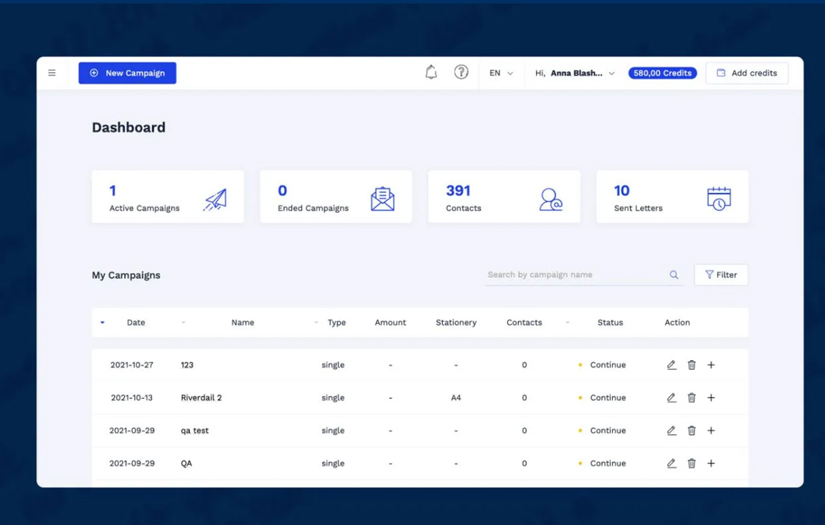Viewport: 825px width, 525px height.
Task: Delete the QA campaign row
Action: pos(691,464)
